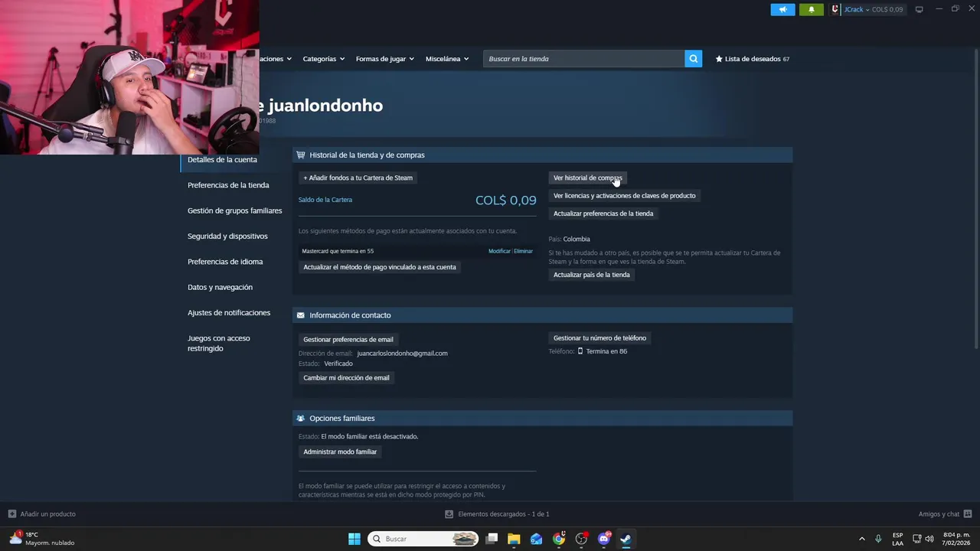
Task: Open Lista de deseados wishlist
Action: pos(752,59)
